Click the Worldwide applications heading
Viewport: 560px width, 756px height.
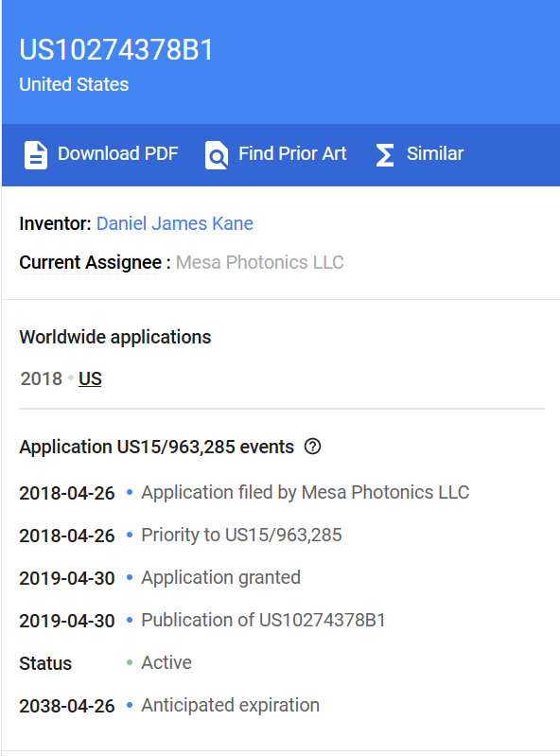tap(115, 337)
